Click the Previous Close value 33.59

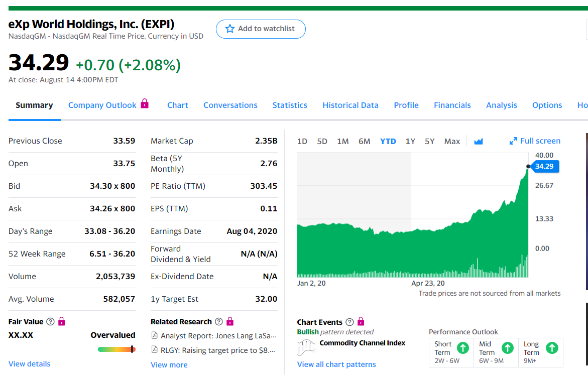click(x=124, y=141)
